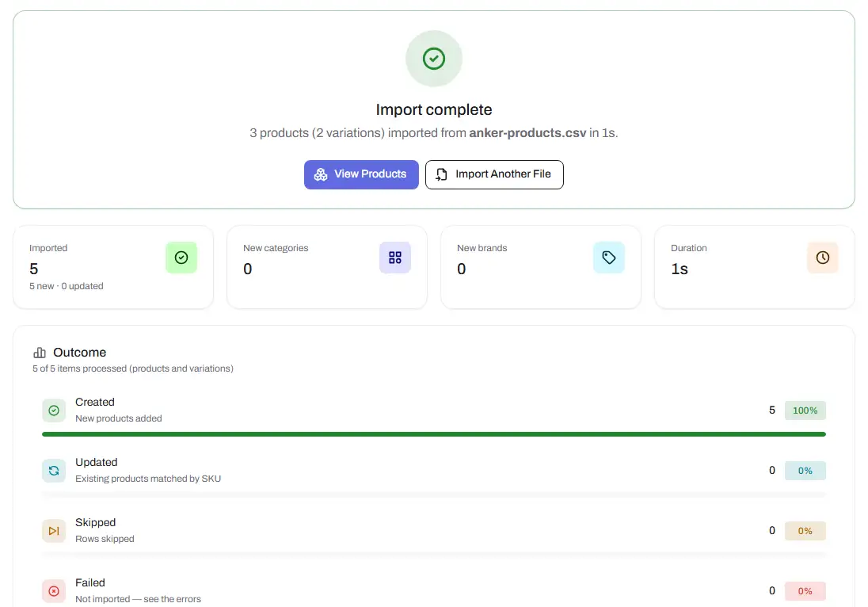Click the Skipped row skip-forward icon
The image size is (868, 607).
point(54,531)
